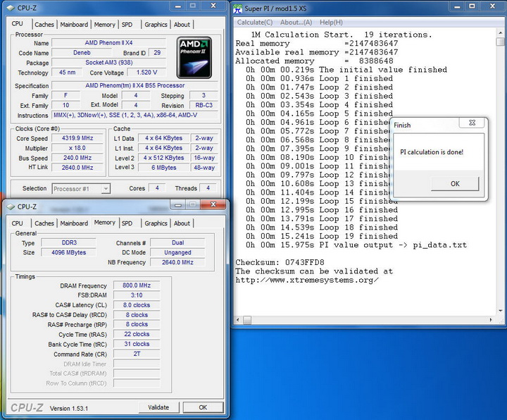Click the Super PI vertical scrollbar up arrow
507x420 pixels.
(x=501, y=33)
